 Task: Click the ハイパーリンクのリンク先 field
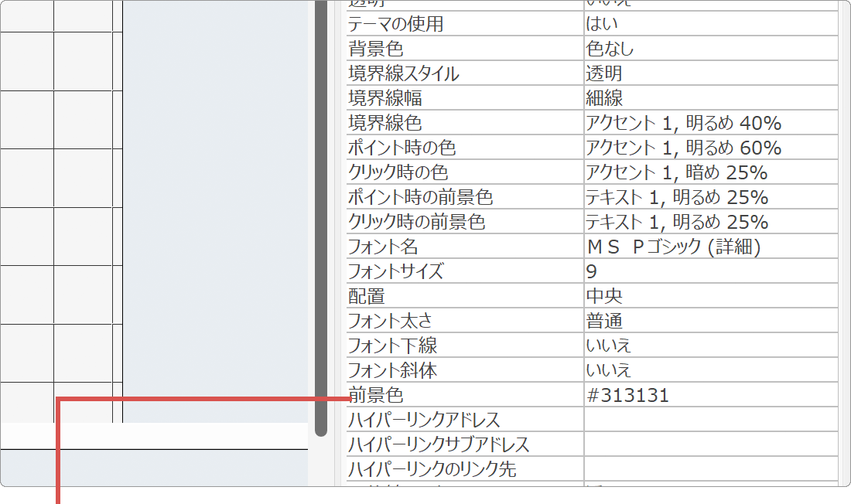click(708, 468)
